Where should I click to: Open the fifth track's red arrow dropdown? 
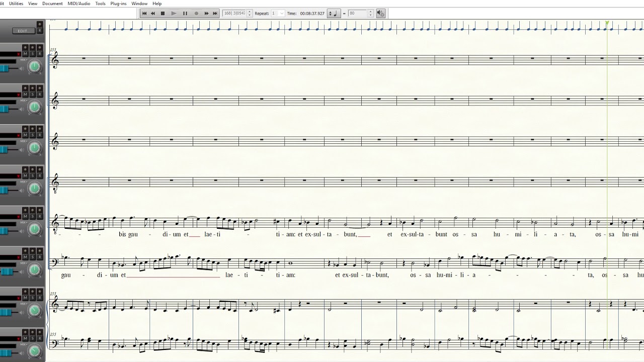(19, 217)
